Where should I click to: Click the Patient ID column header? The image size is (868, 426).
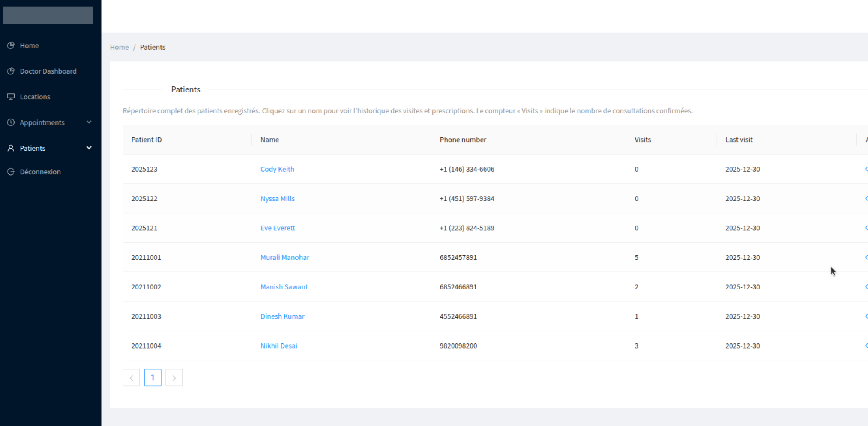(146, 140)
